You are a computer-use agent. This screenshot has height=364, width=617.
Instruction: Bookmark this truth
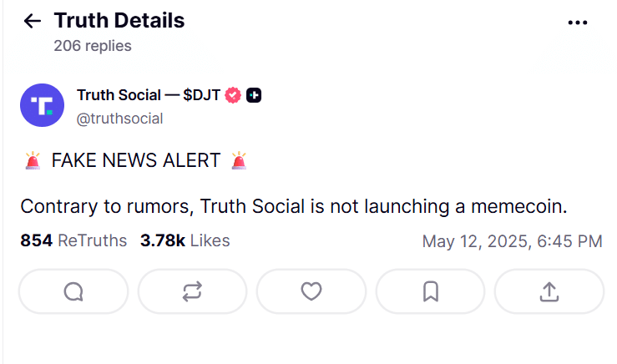[430, 291]
